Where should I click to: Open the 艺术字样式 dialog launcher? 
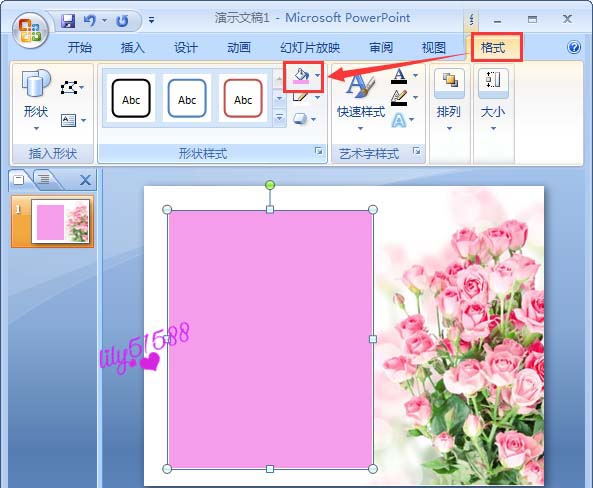(416, 151)
